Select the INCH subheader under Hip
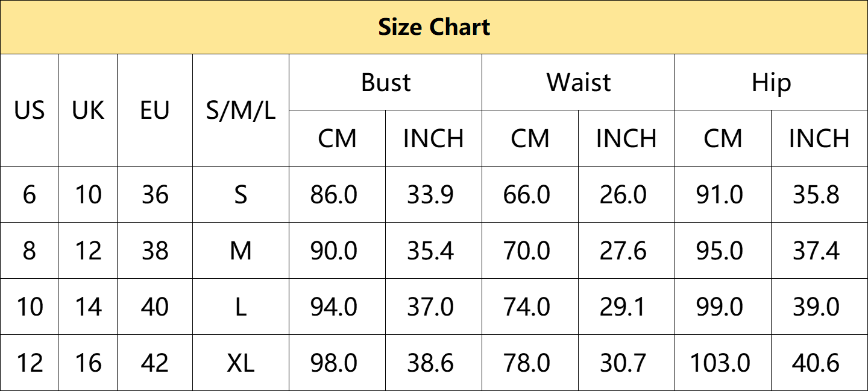Image resolution: width=868 pixels, height=391 pixels. (x=819, y=138)
